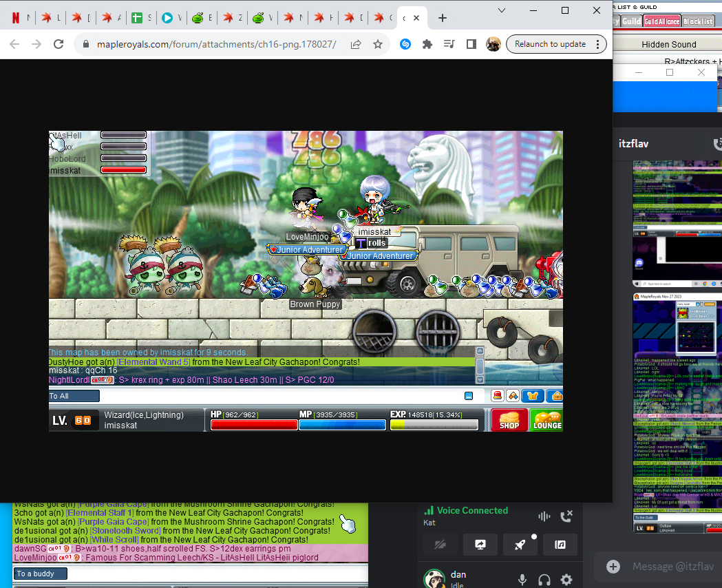Image resolution: width=722 pixels, height=588 pixels.
Task: Open Discord user settings gear
Action: [566, 580]
